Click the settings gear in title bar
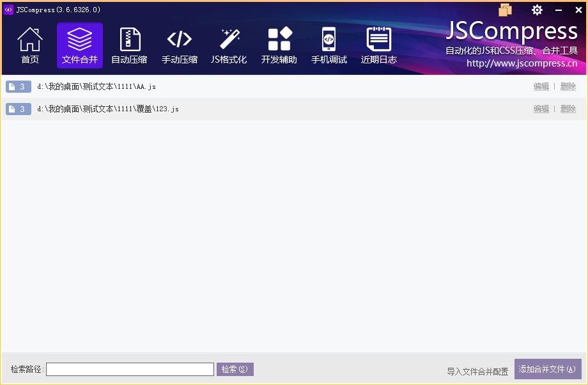Viewport: 588px width, 385px height. [x=537, y=10]
